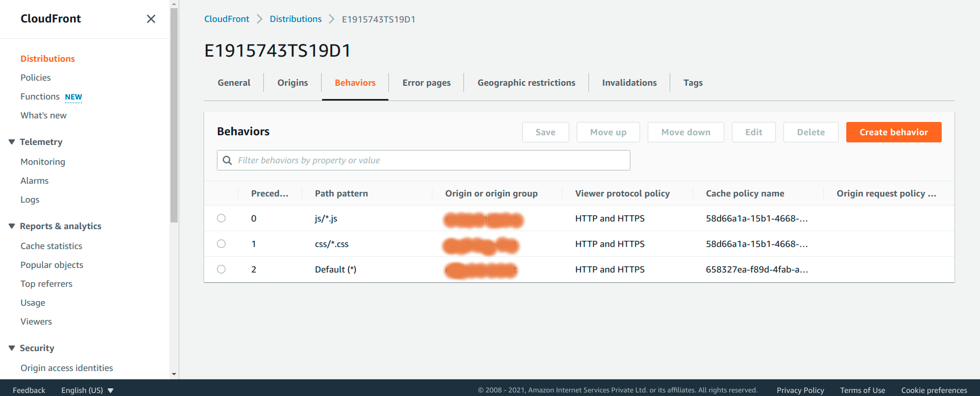
Task: Open Popular objects report
Action: [x=52, y=265]
